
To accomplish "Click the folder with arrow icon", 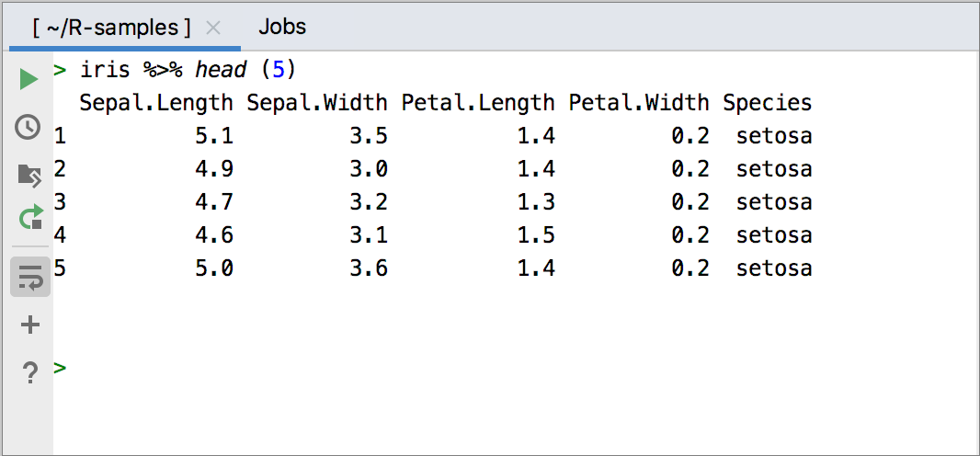I will point(29,174).
